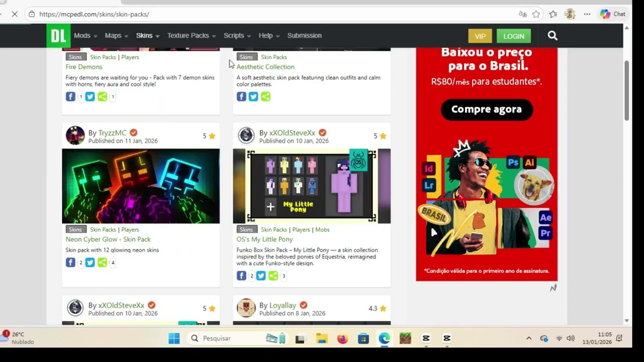Click the LOGIN button
The height and width of the screenshot is (362, 644).
coord(514,36)
